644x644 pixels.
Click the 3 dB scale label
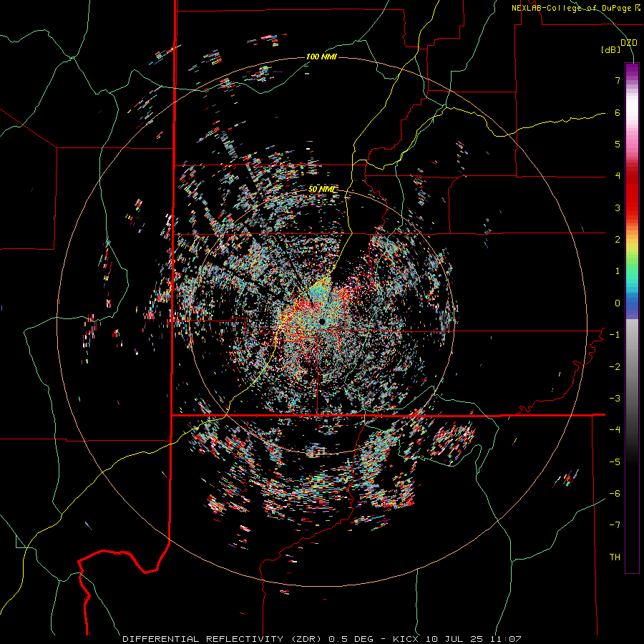618,208
